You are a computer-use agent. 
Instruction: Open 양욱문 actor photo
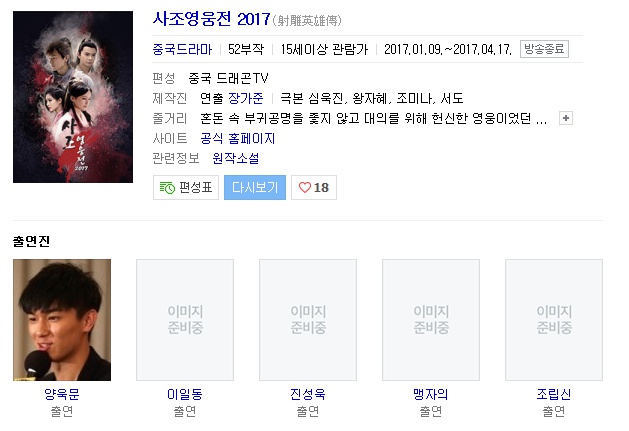[62, 320]
